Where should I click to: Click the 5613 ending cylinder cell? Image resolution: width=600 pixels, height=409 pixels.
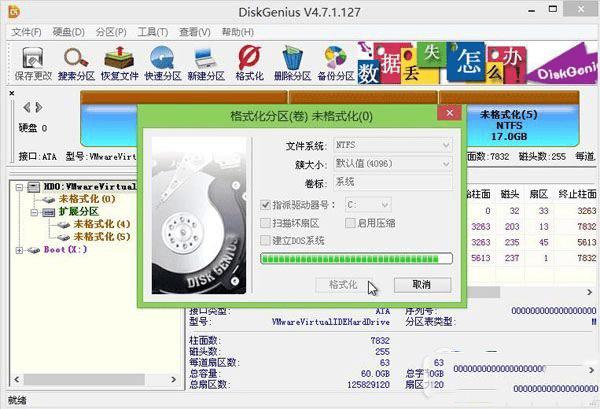[x=587, y=242]
